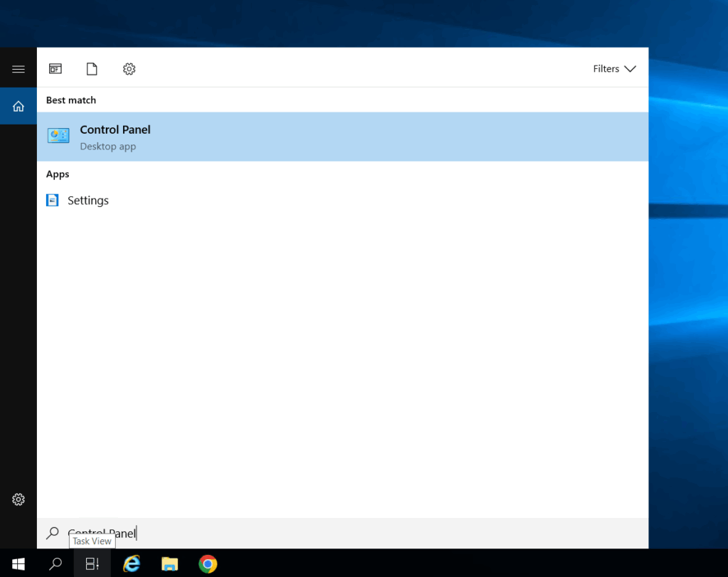Launch Internet Explorer from taskbar

click(x=132, y=564)
